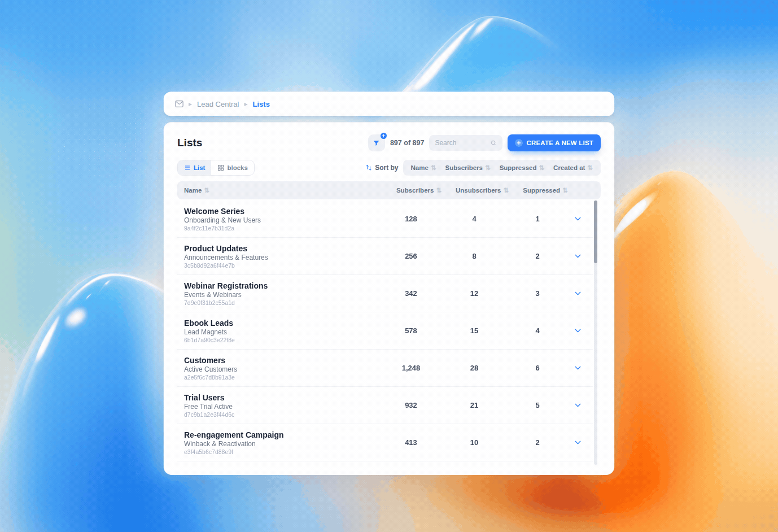
Task: Click Create a New List button
Action: [554, 143]
